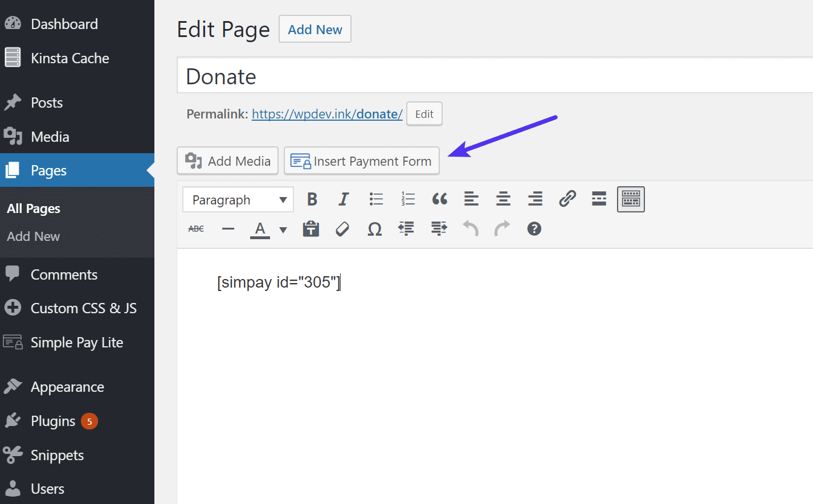
Task: Toggle bold formatting in editor toolbar
Action: point(312,199)
